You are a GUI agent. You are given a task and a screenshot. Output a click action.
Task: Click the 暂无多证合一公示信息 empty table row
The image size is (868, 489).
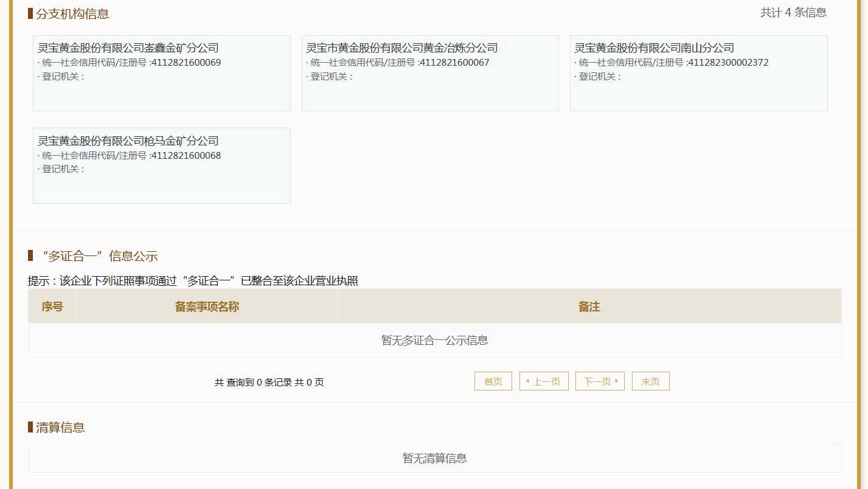click(x=434, y=341)
